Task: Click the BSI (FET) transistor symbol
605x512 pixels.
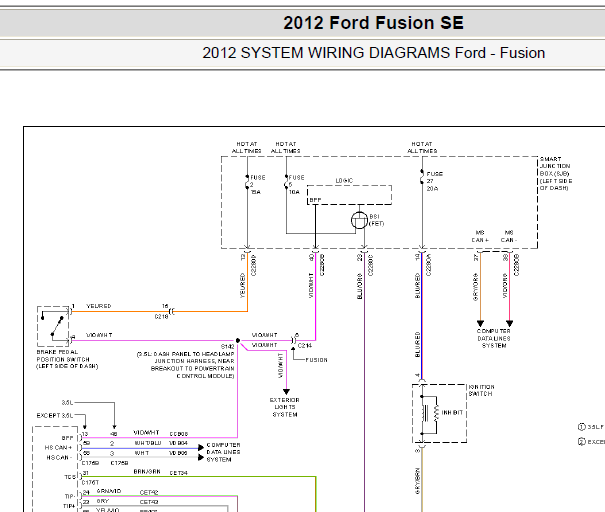Action: (359, 220)
